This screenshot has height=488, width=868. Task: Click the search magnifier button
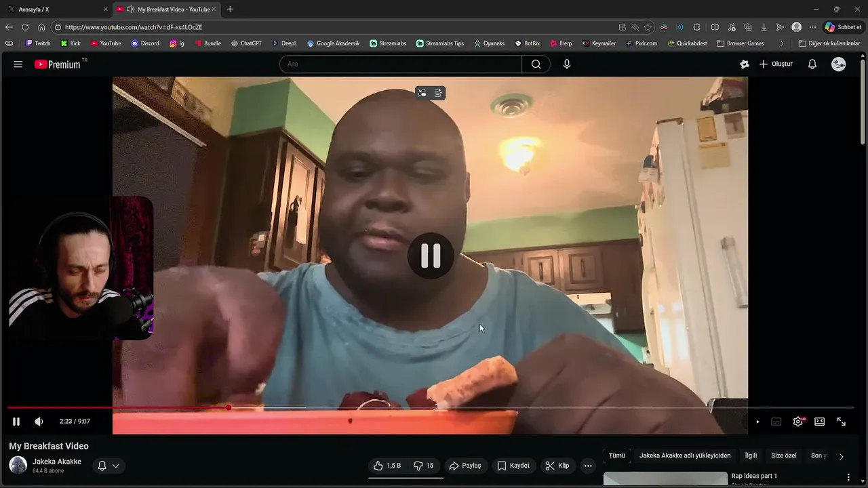(536, 64)
